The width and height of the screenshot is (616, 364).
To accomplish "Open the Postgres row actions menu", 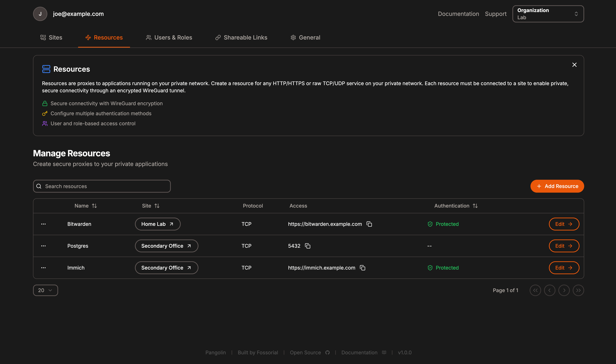I will click(x=43, y=246).
